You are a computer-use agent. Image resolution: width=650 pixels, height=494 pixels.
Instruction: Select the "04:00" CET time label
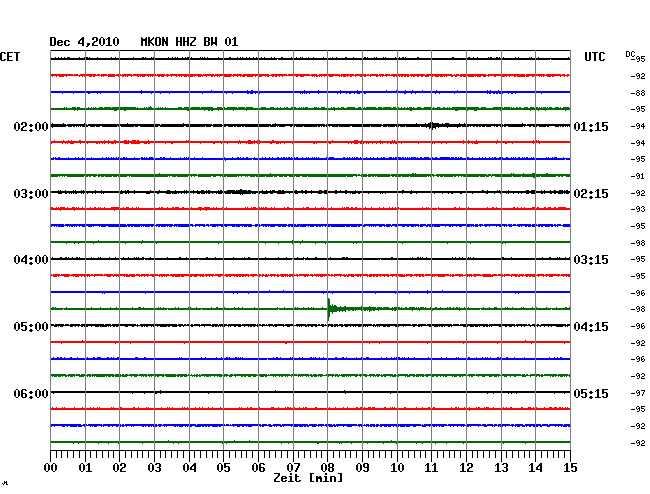[31, 260]
